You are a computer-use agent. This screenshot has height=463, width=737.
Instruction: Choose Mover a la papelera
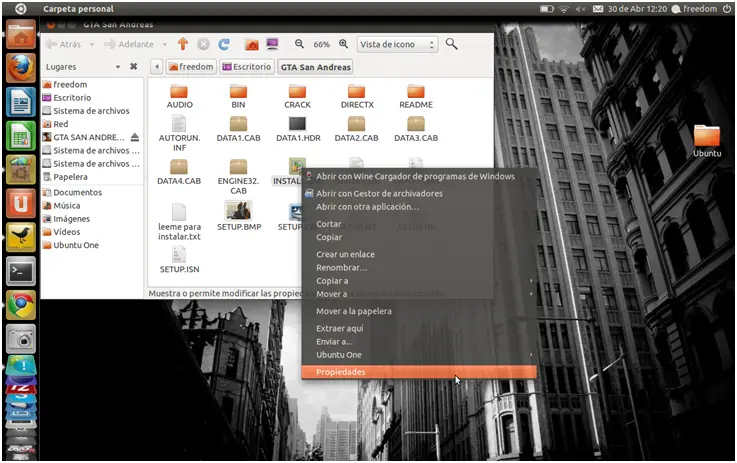tap(419, 311)
